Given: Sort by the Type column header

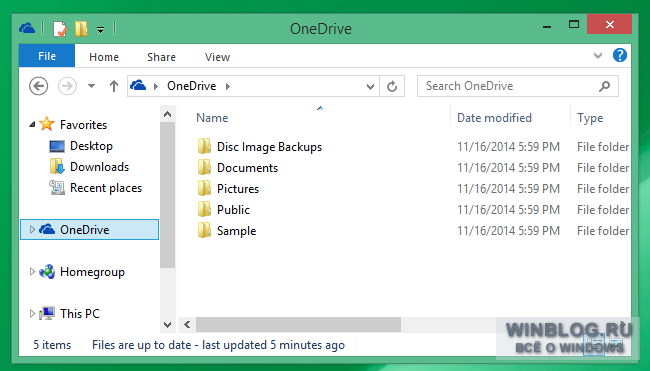Looking at the screenshot, I should (590, 118).
